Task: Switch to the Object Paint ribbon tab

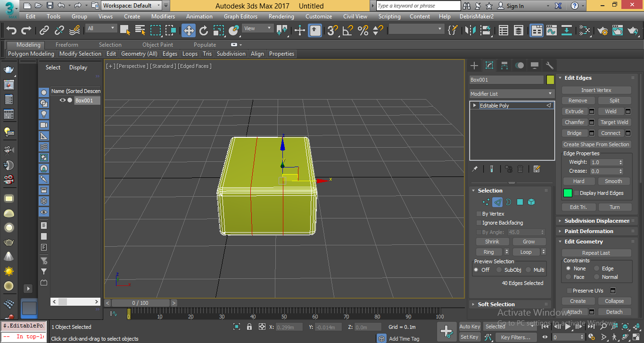Action: pyautogui.click(x=157, y=45)
